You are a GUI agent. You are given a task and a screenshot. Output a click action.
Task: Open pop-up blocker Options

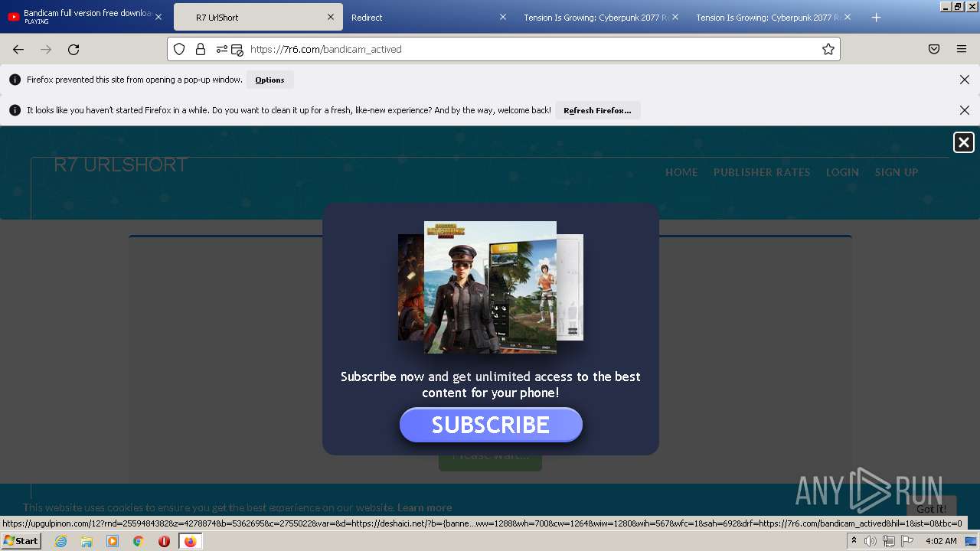[x=269, y=80]
